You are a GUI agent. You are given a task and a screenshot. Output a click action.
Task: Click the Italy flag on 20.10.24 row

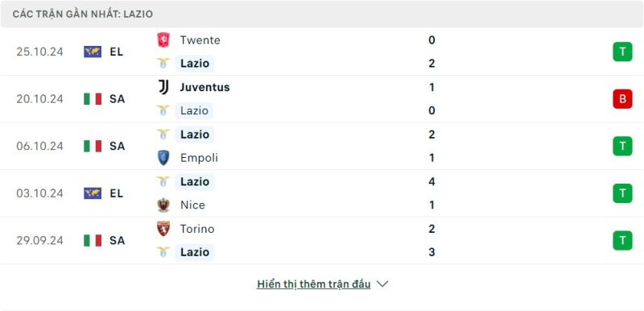pos(93,99)
